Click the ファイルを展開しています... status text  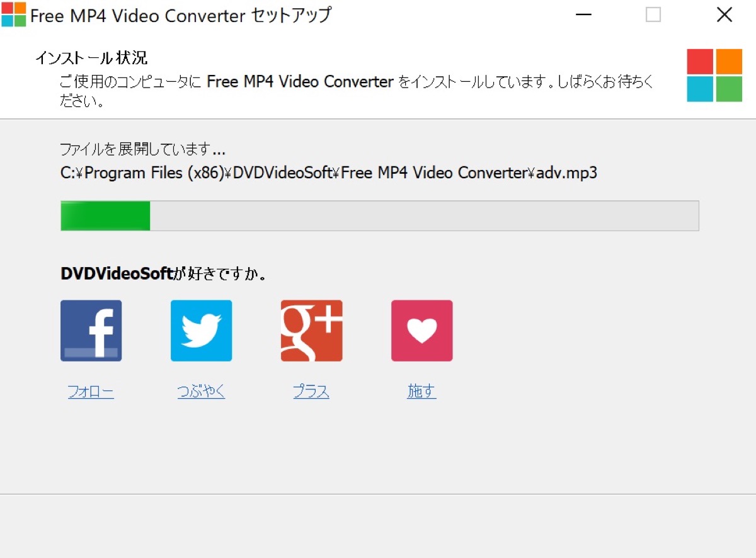(x=142, y=150)
